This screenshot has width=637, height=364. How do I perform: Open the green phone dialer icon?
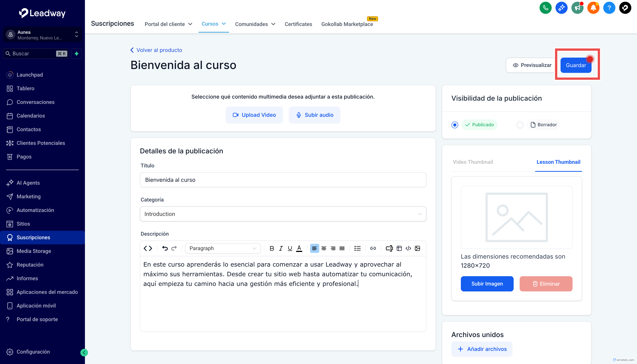point(545,8)
